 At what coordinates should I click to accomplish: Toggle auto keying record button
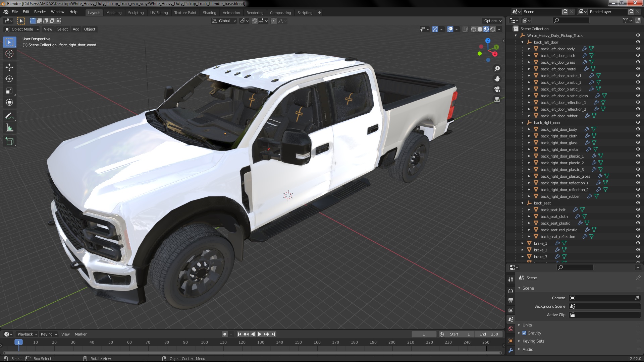coord(224,334)
